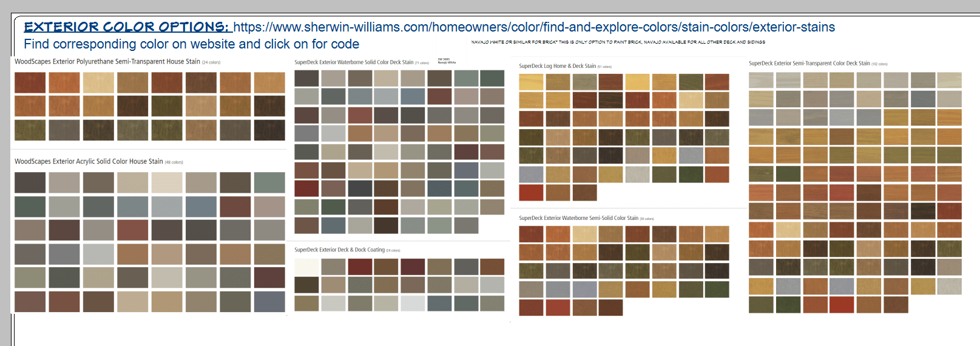The image size is (980, 346).
Task: Select the SuperDeck Semi-Transparent Color Deck Stain title
Action: click(809, 64)
